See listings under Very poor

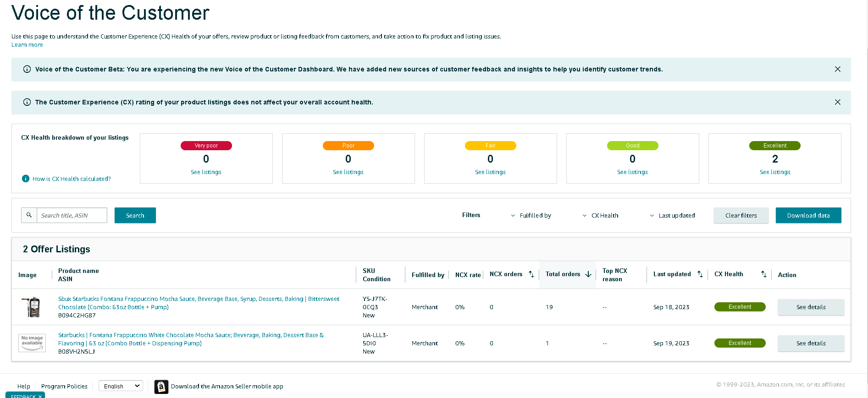[x=206, y=172]
